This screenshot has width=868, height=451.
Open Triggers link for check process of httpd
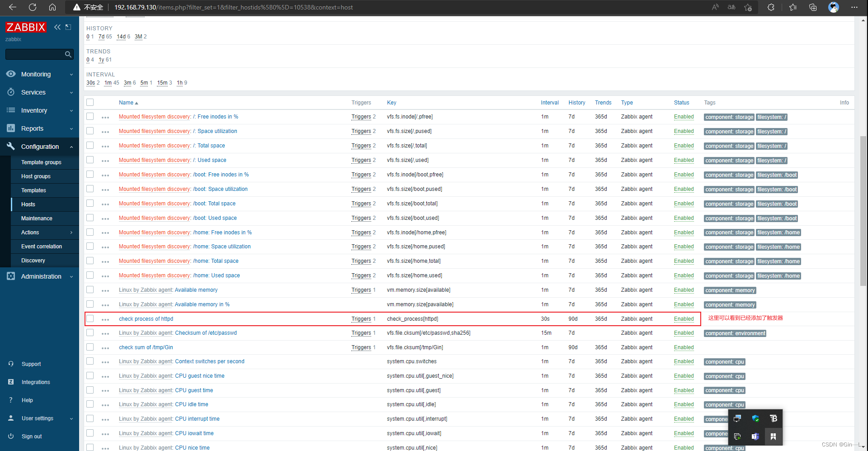pyautogui.click(x=361, y=319)
